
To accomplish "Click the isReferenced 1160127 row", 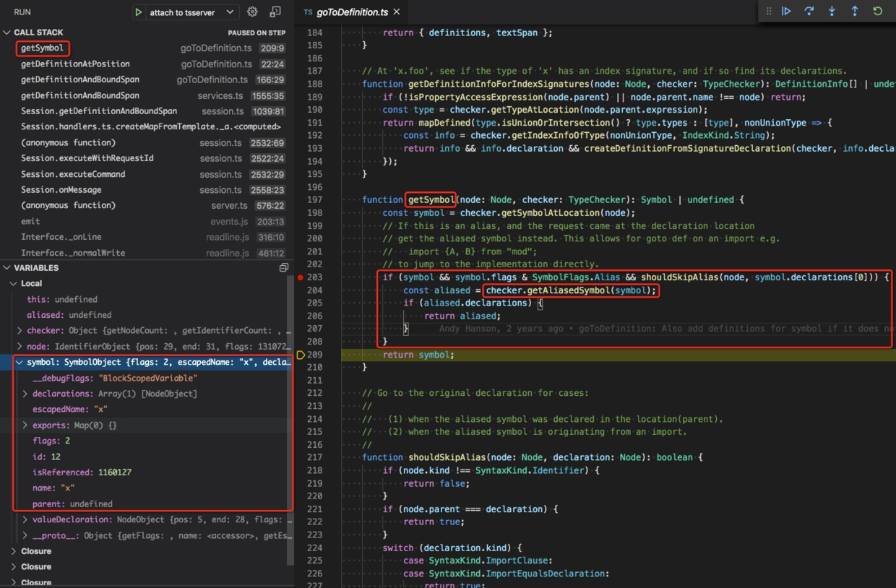I will point(148,472).
